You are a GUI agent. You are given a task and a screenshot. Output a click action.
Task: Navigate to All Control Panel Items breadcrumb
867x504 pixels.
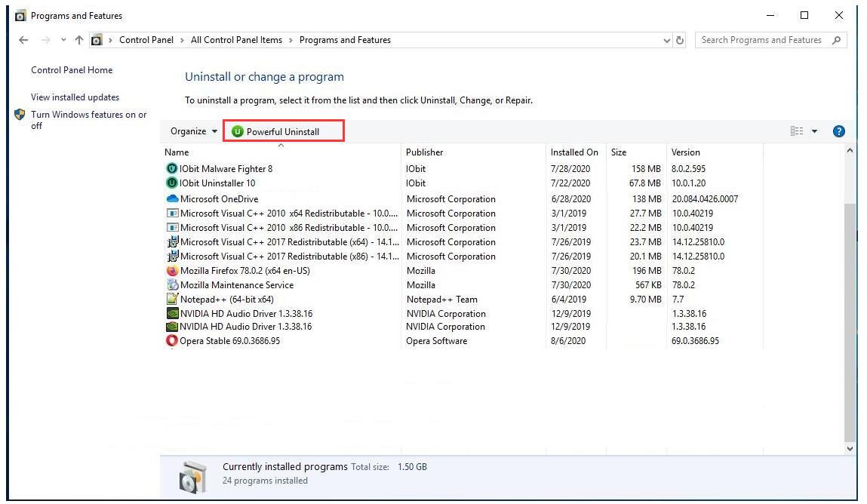point(237,40)
